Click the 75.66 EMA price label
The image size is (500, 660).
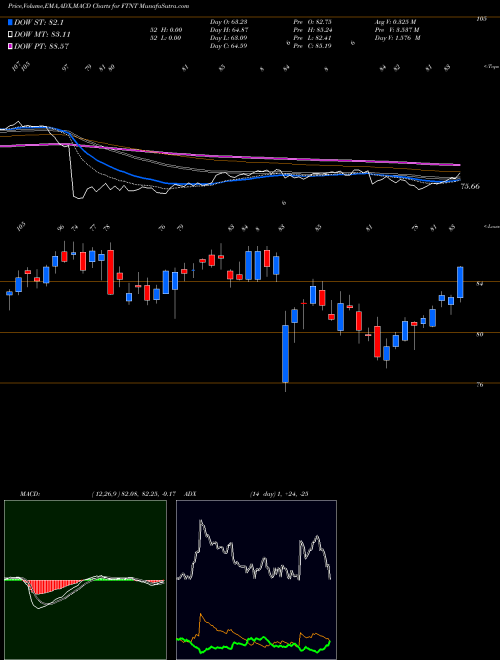(470, 186)
